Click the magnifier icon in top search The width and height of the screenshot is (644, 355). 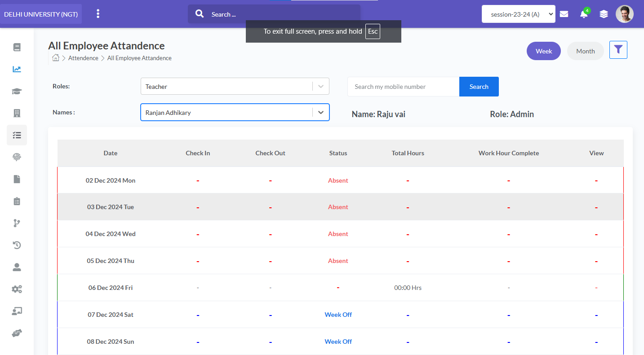click(200, 14)
